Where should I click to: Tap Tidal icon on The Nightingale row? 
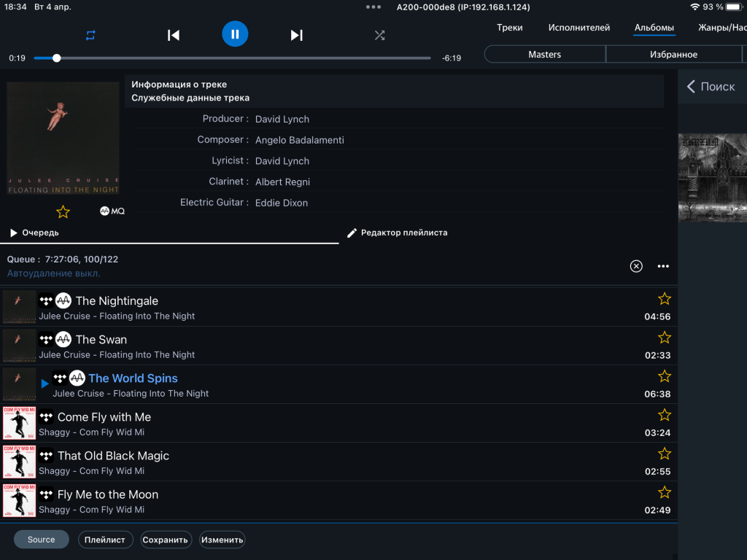click(x=46, y=300)
